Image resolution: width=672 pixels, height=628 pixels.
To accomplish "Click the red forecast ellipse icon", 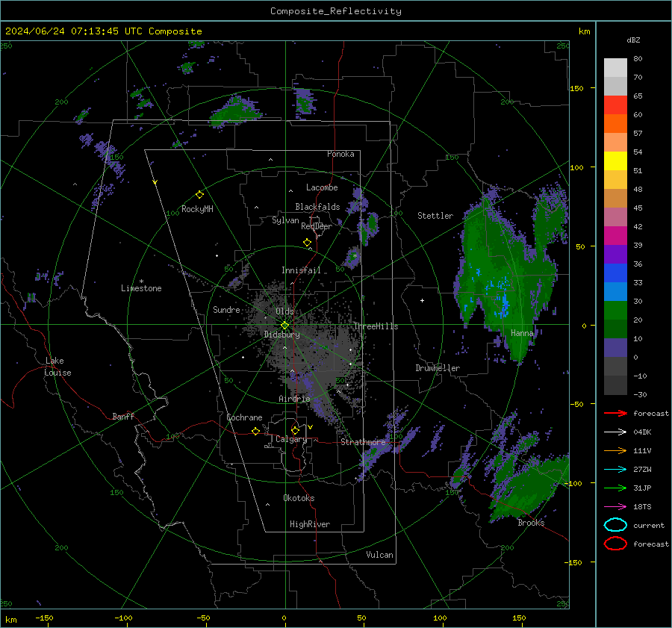I will pyautogui.click(x=615, y=544).
